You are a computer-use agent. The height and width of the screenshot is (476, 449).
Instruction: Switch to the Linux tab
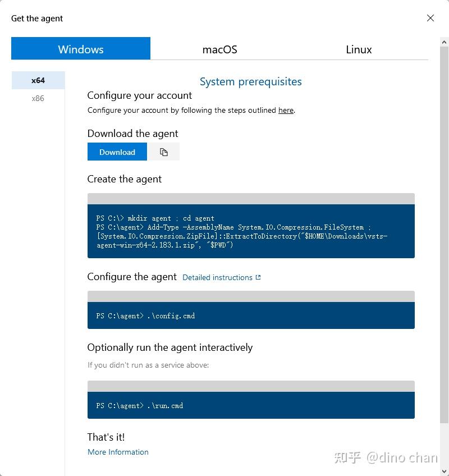tap(359, 49)
